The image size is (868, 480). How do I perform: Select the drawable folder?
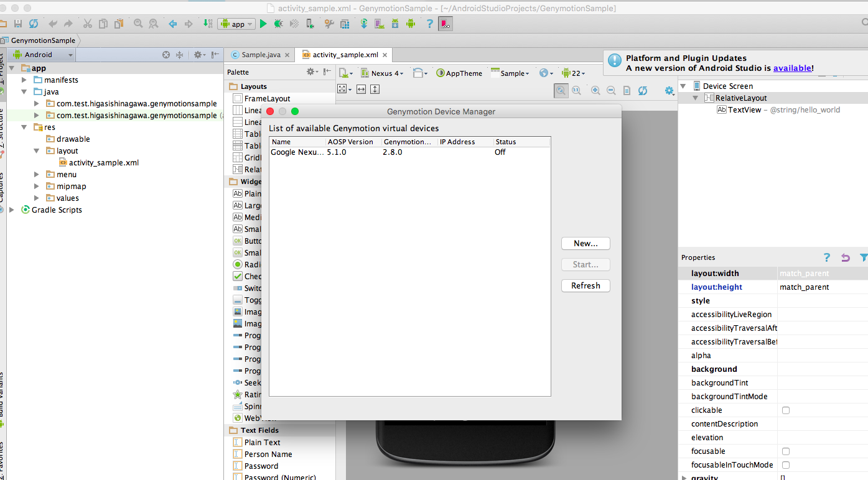click(68, 139)
